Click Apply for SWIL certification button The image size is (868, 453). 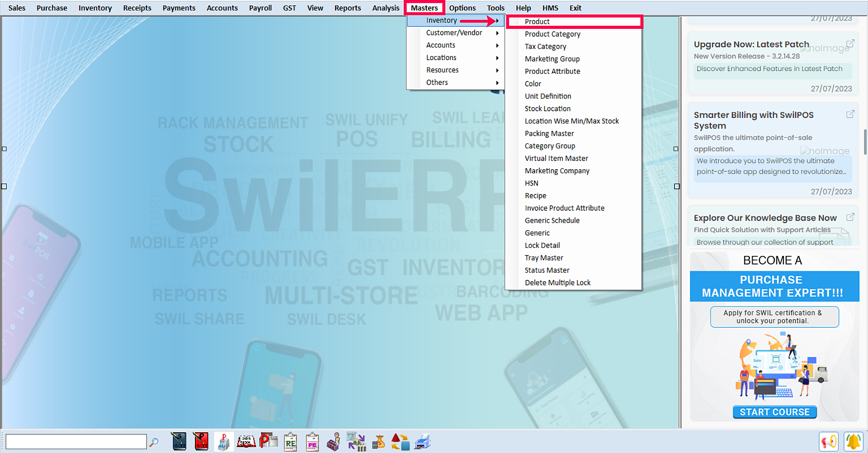[x=774, y=316]
